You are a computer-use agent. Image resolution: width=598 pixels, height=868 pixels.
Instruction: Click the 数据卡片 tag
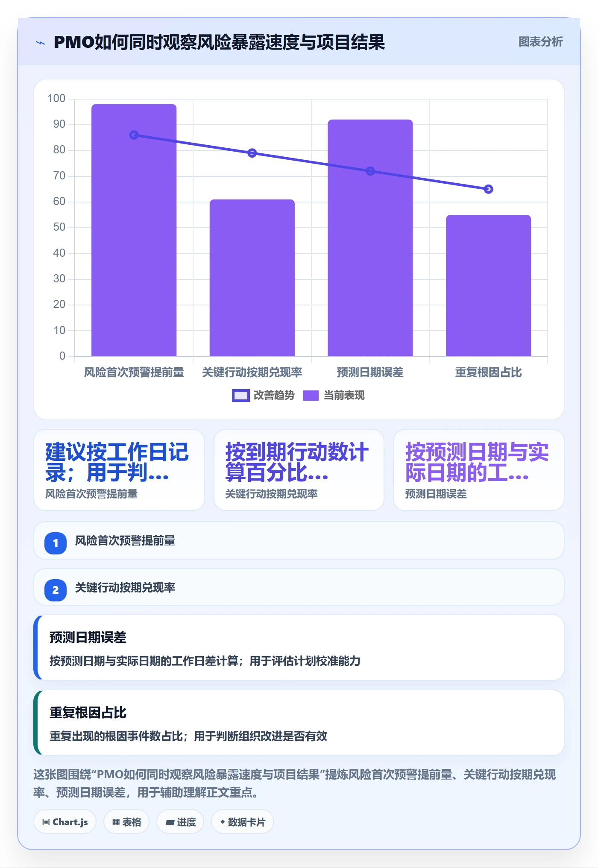tap(243, 822)
